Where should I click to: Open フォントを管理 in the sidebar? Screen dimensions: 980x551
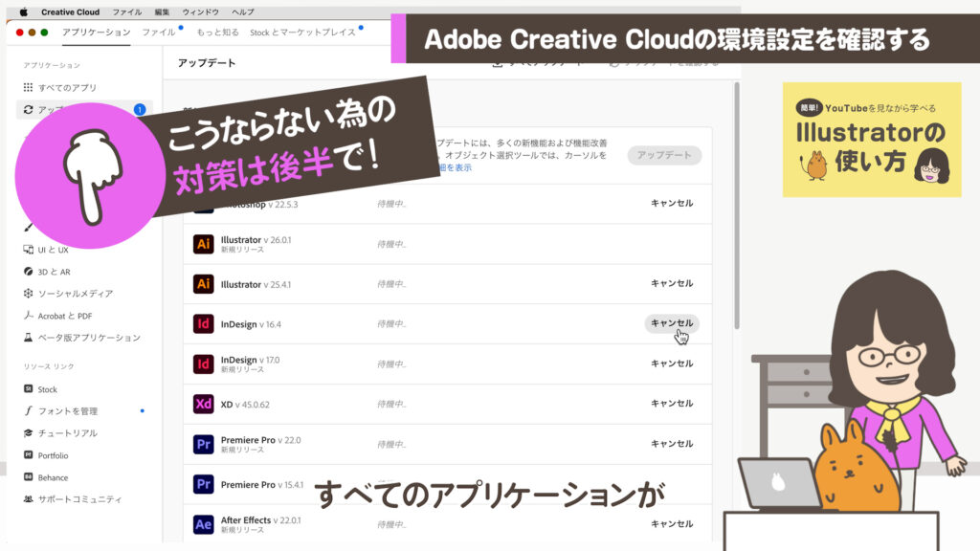(60, 411)
